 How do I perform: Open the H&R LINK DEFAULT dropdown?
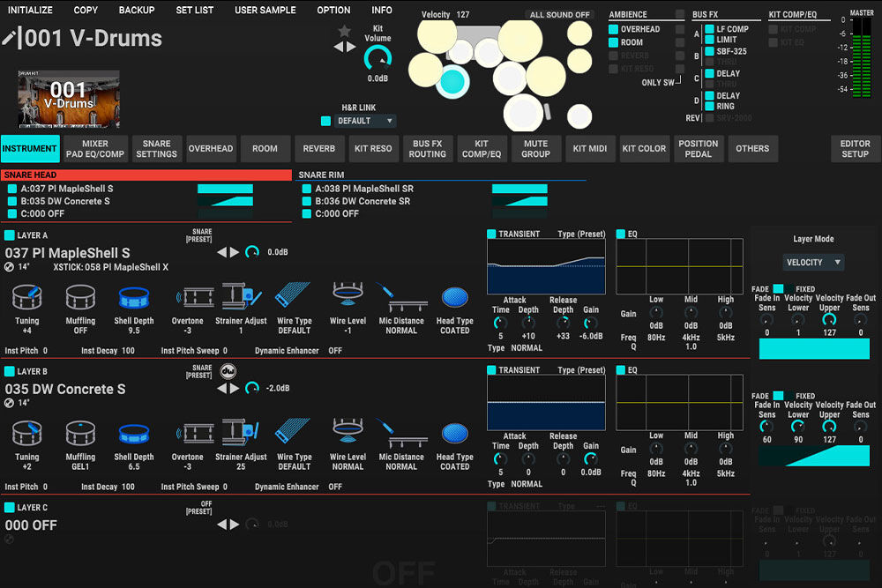coord(365,121)
